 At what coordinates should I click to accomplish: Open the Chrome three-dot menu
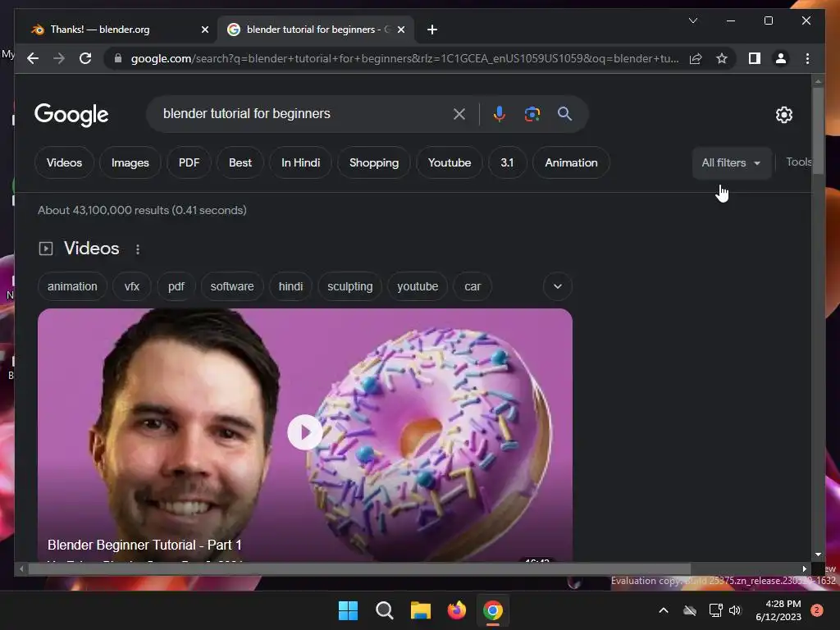pyautogui.click(x=807, y=58)
